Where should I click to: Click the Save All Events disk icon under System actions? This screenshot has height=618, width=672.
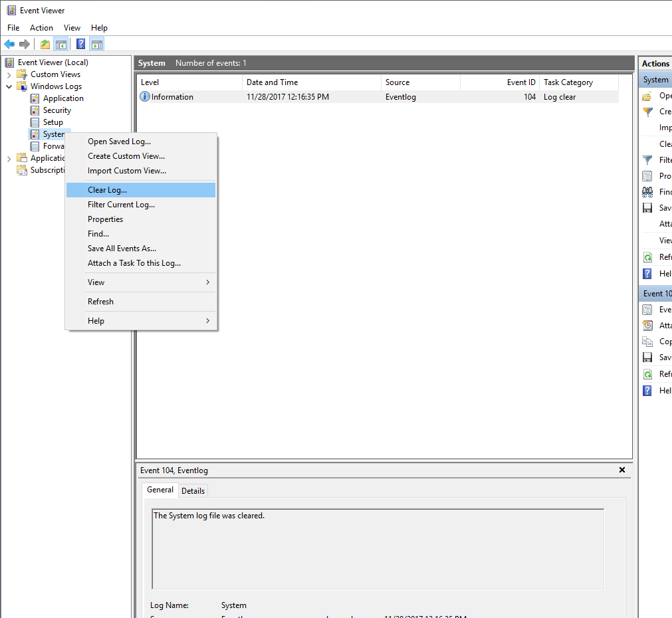coord(647,208)
